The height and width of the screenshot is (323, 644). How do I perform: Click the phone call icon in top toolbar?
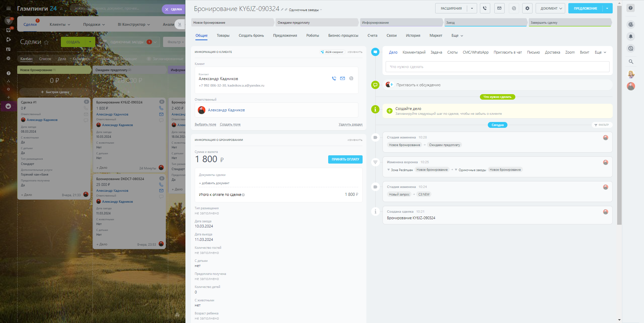click(485, 8)
